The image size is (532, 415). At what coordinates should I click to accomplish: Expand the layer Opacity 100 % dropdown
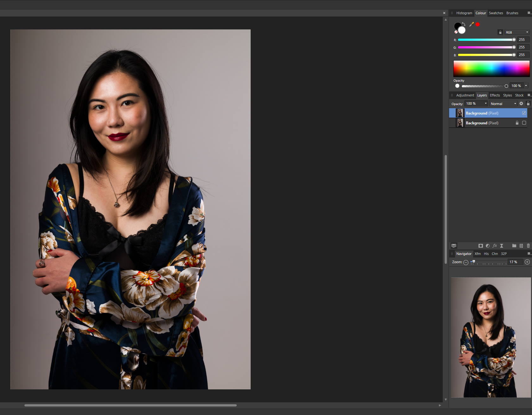(486, 103)
